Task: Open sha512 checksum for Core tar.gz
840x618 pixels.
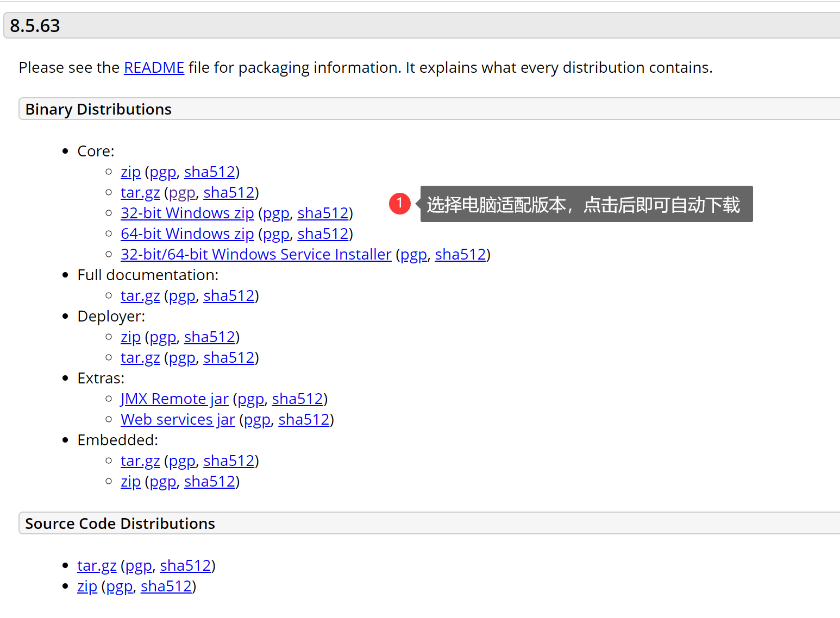Action: click(x=229, y=193)
